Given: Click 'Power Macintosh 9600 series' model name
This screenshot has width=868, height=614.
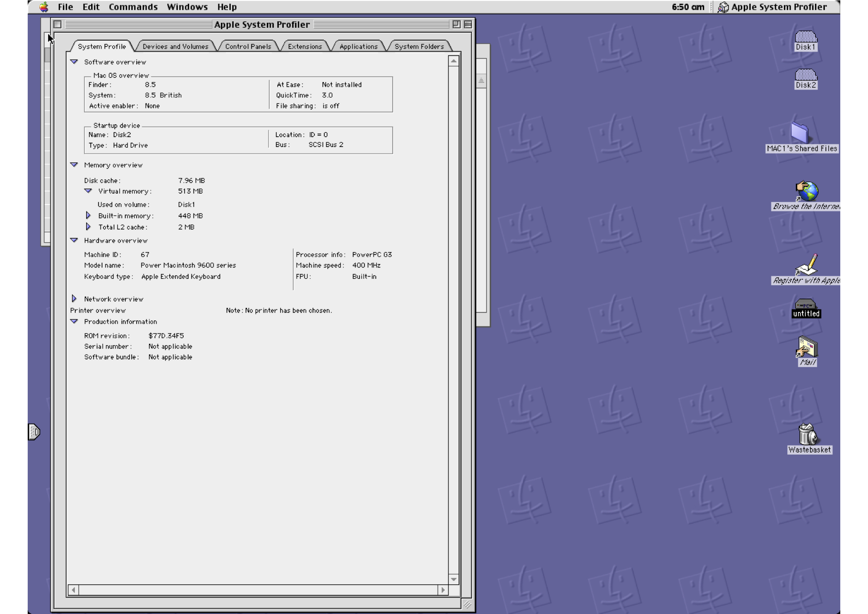Looking at the screenshot, I should [x=188, y=265].
